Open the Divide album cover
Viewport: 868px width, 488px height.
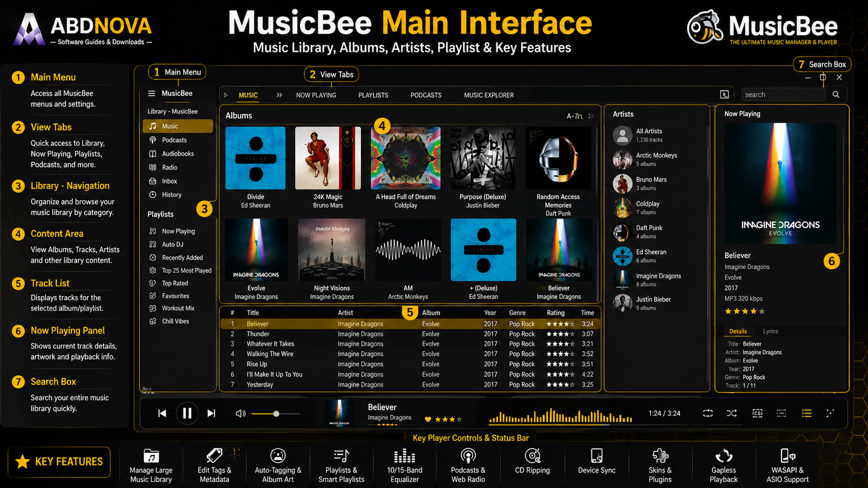[256, 158]
